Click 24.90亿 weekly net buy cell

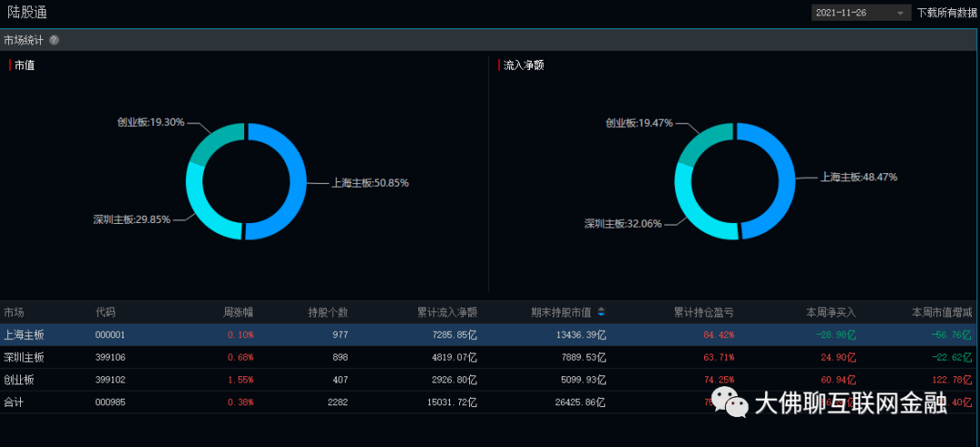coord(838,358)
